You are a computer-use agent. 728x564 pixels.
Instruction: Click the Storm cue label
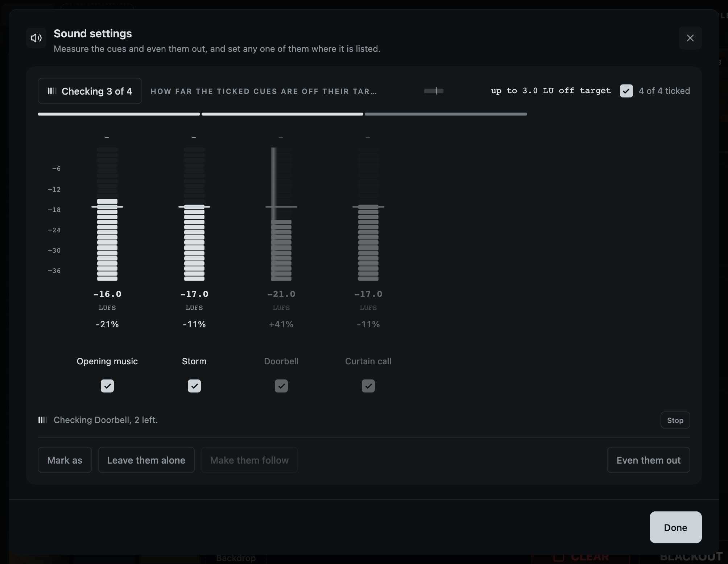[x=194, y=361]
